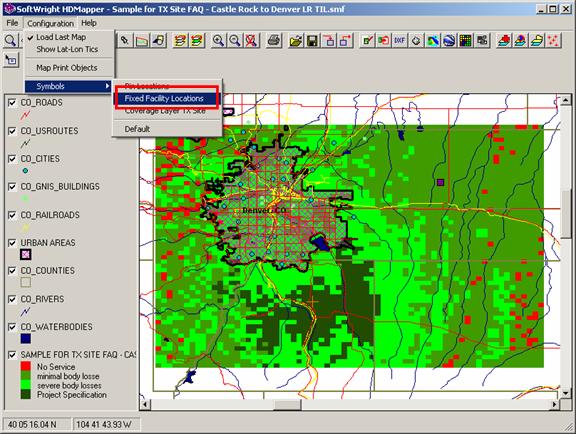Click the DXF export toolbar icon
The width and height of the screenshot is (576, 434).
tap(400, 40)
